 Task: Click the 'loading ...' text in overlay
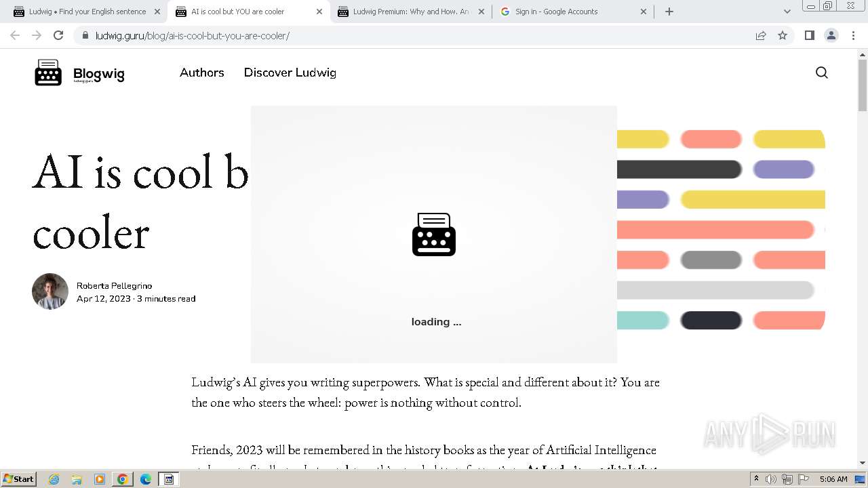pyautogui.click(x=436, y=322)
